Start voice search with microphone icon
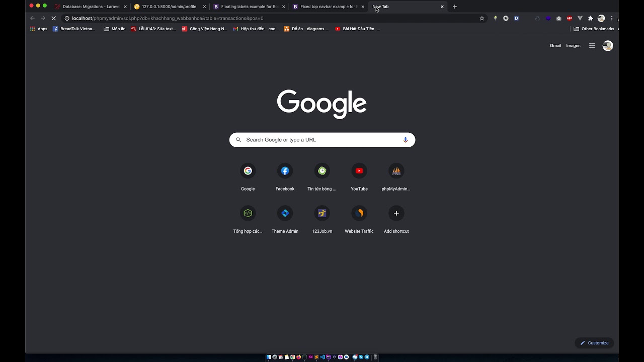Viewport: 644px width, 362px height. coord(406,140)
